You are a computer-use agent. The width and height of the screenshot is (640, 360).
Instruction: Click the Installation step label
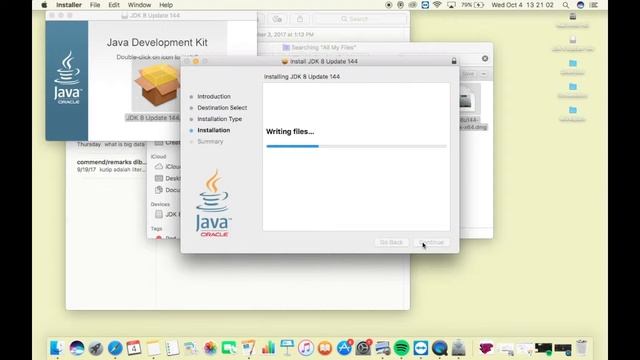coord(213,130)
